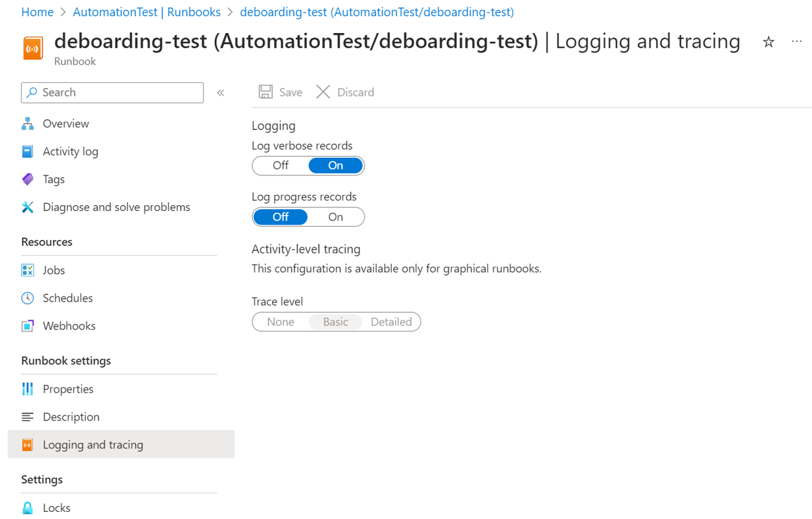This screenshot has height=519, width=812.
Task: Click the Jobs checklist icon
Action: 27,270
